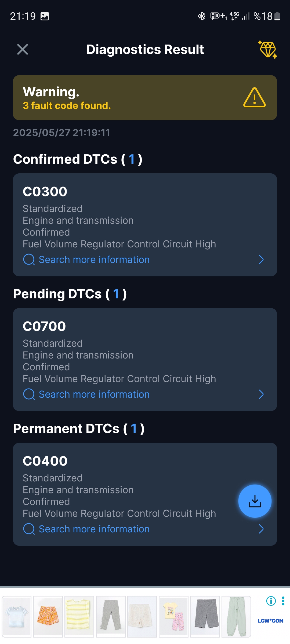Click magnifier icon under C0400
This screenshot has width=290, height=644.
click(29, 529)
